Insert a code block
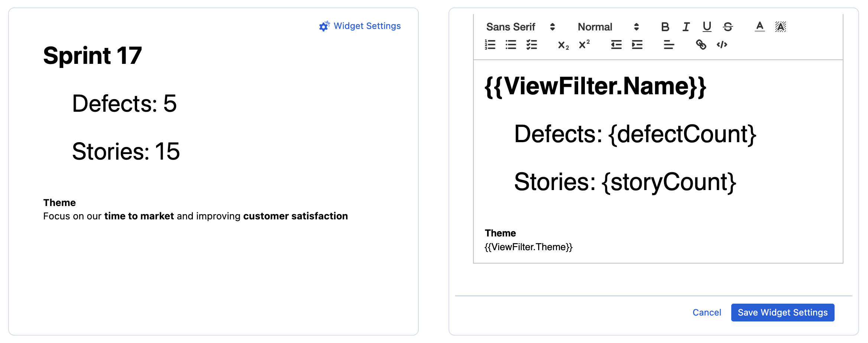Screen dimensions: 868x343 722,45
